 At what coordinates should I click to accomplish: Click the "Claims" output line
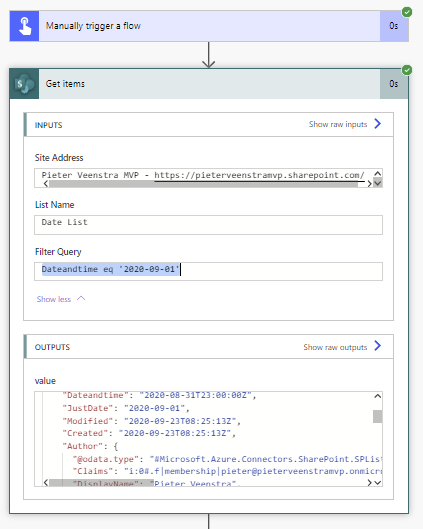coord(227,471)
